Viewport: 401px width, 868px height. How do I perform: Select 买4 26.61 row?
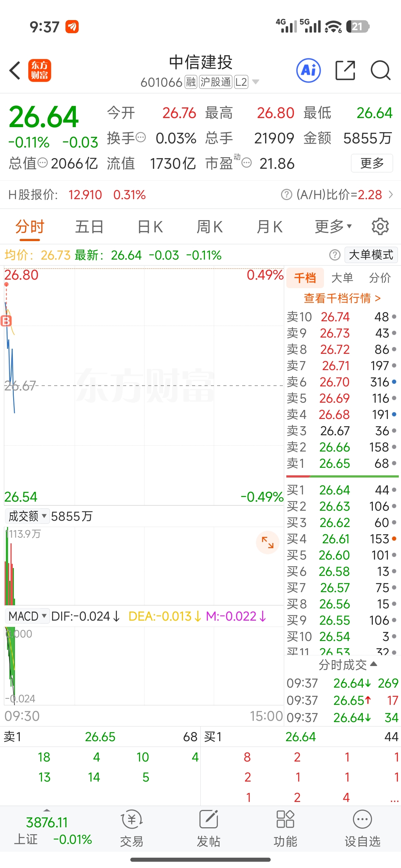pos(342,539)
